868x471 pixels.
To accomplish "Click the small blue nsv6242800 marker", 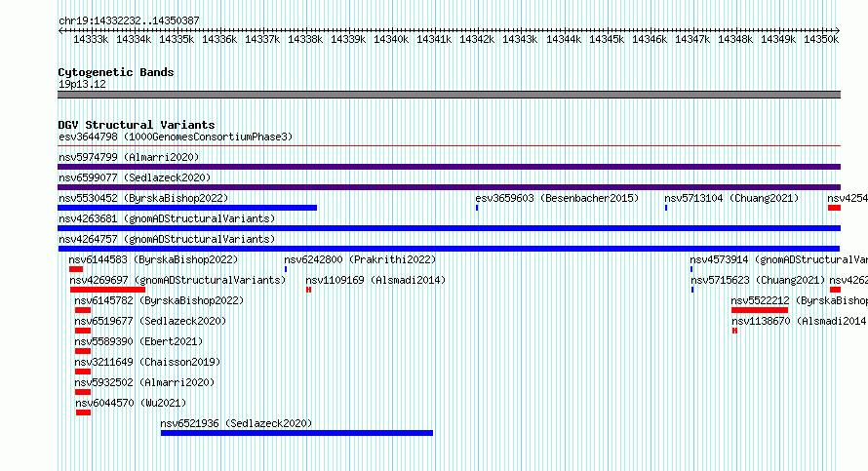I will tap(286, 269).
